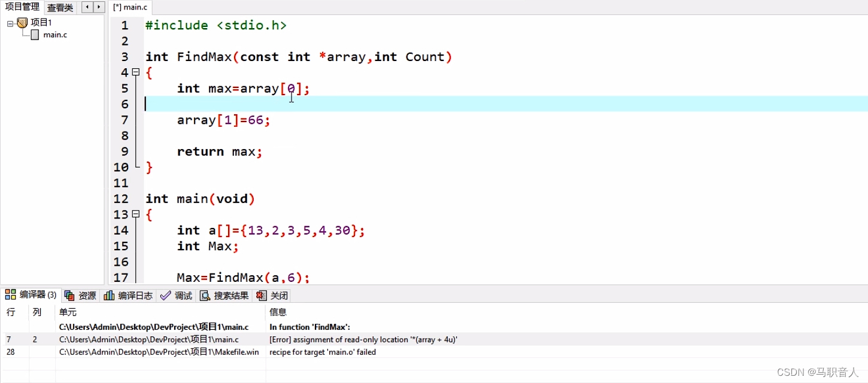
Task: Collapse main function fold at line 13
Action: [x=136, y=214]
